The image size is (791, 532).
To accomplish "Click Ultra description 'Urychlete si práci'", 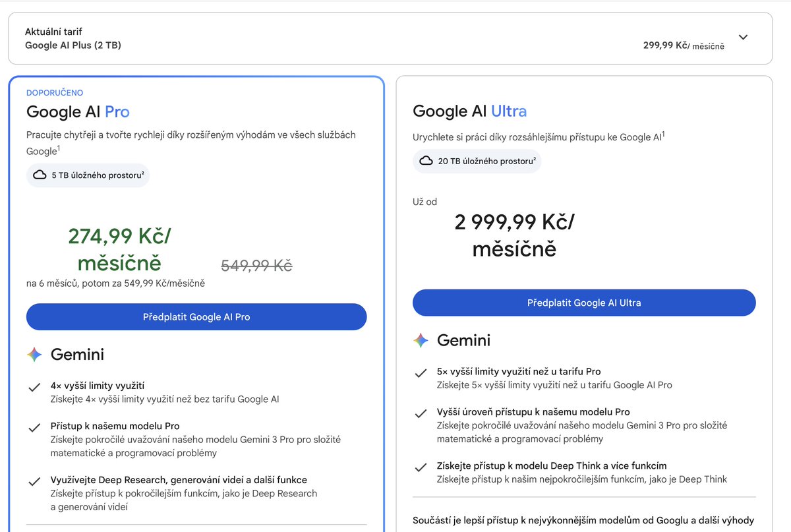I will click(x=539, y=136).
